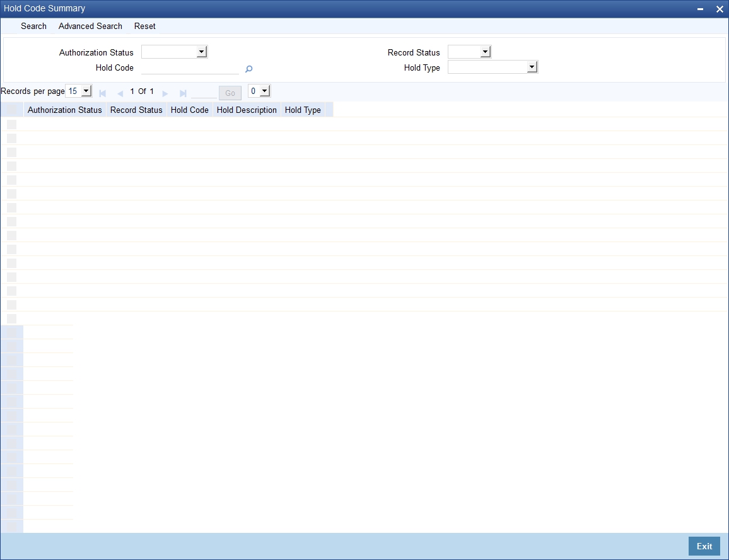
Task: Sort by Hold Description column header
Action: 247,110
